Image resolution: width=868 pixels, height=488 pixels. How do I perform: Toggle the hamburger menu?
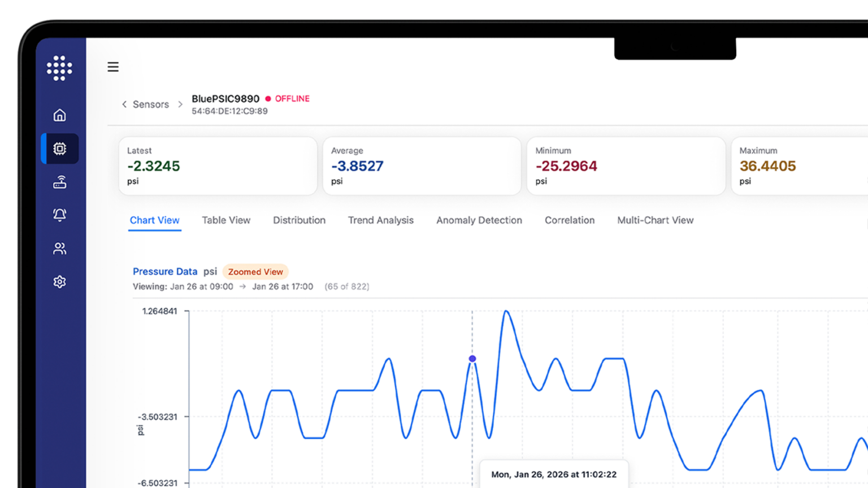tap(113, 67)
